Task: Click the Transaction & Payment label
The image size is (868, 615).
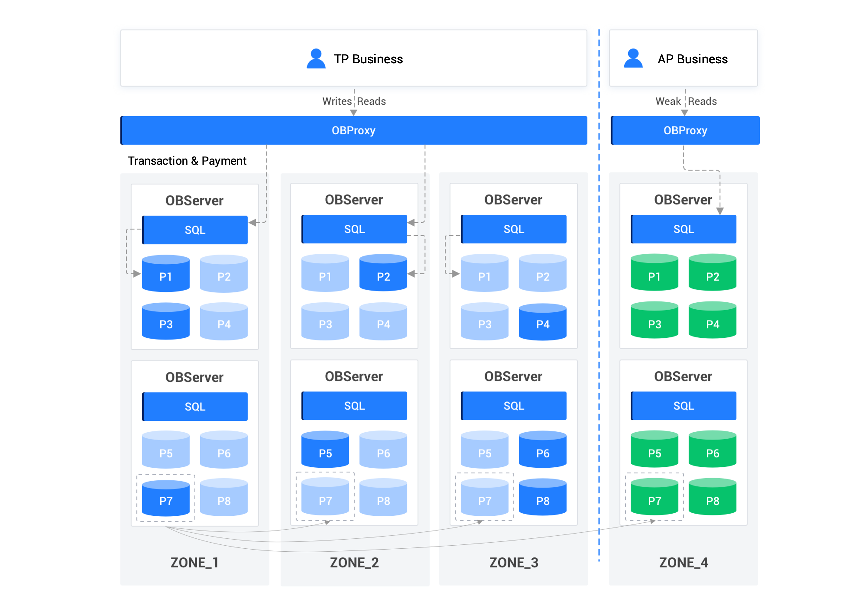Action: [187, 161]
